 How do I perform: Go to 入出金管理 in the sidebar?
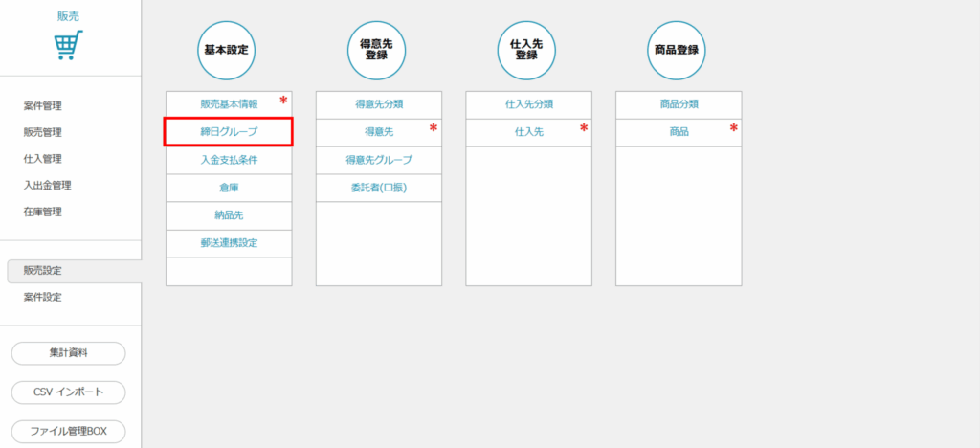tap(48, 185)
